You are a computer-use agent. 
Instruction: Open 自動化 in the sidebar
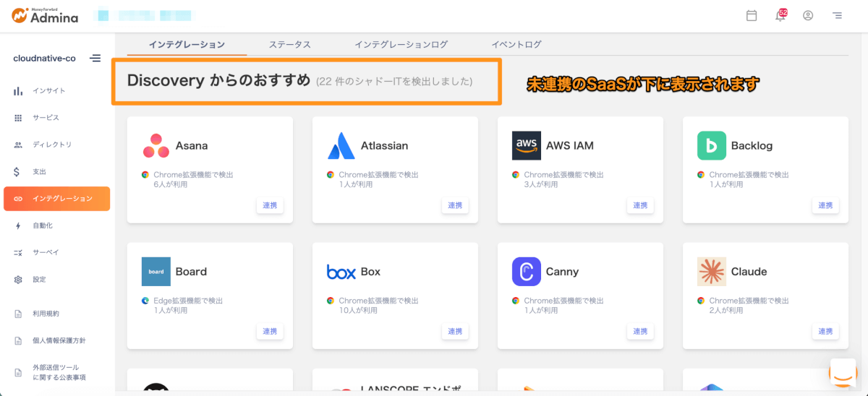(x=56, y=225)
